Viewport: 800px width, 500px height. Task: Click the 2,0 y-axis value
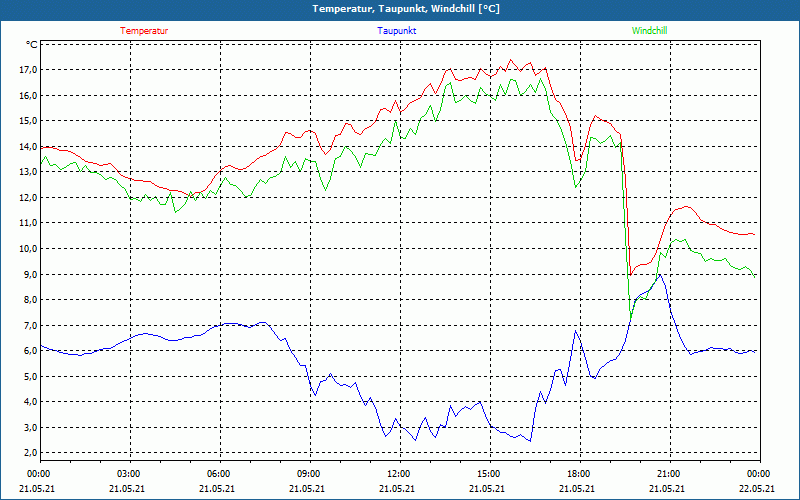pos(31,453)
